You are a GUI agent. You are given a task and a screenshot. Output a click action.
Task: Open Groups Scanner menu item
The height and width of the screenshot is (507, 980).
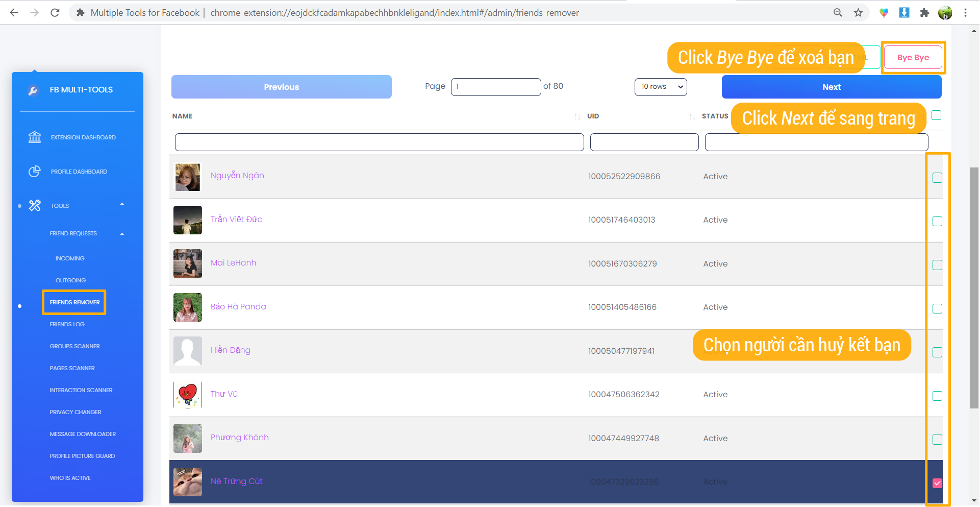[75, 346]
